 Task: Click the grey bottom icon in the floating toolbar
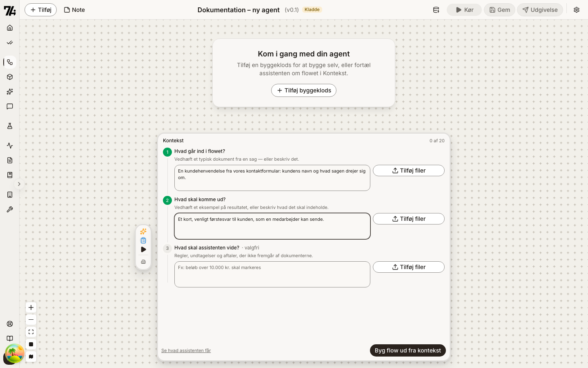point(143,262)
